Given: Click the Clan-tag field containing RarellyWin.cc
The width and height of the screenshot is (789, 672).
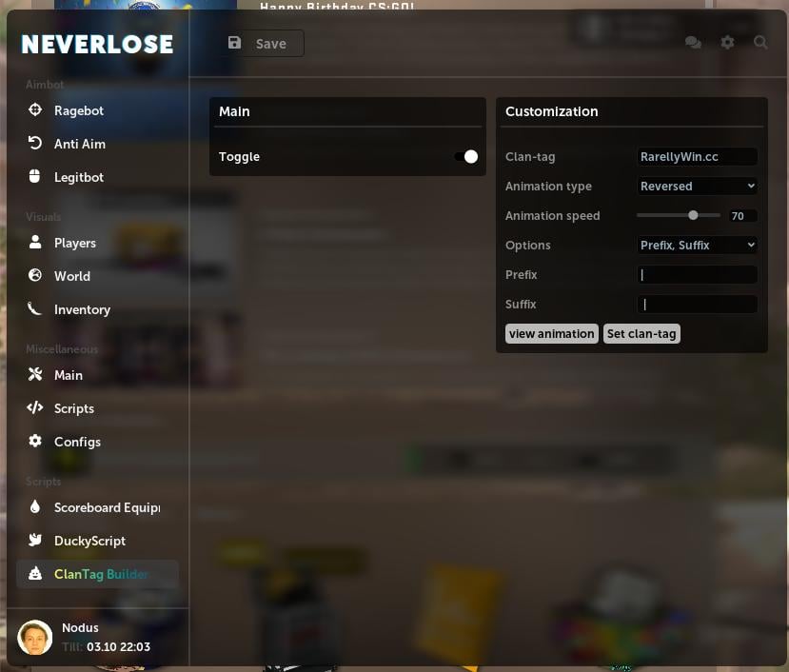Looking at the screenshot, I should (x=698, y=156).
